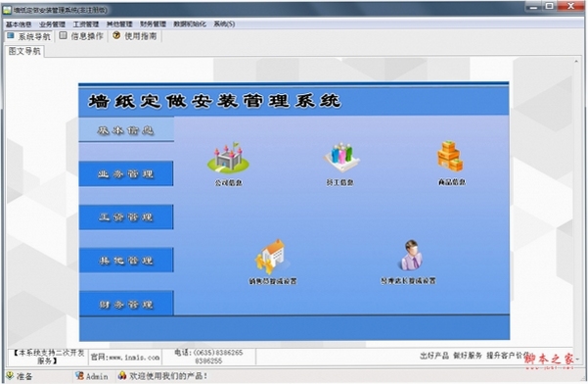This screenshot has height=384, width=588.
Task: Click the 系统导航 toolbar button label
Action: [34, 36]
